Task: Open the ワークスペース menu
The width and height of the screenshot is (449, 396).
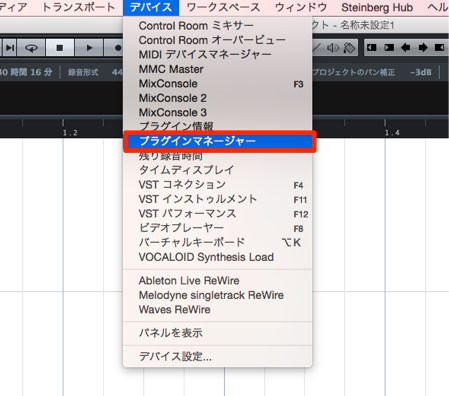Action: [x=223, y=7]
